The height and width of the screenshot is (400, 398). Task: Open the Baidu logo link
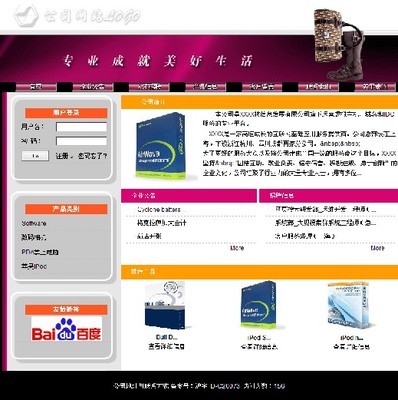[x=66, y=329]
